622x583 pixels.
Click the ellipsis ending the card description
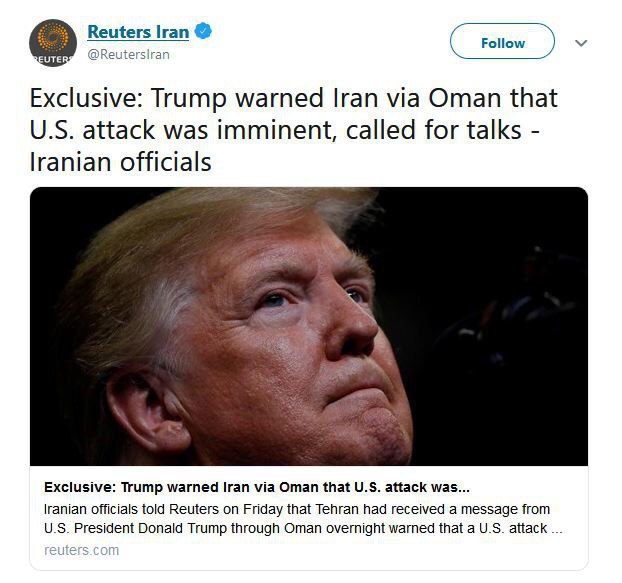coord(557,529)
